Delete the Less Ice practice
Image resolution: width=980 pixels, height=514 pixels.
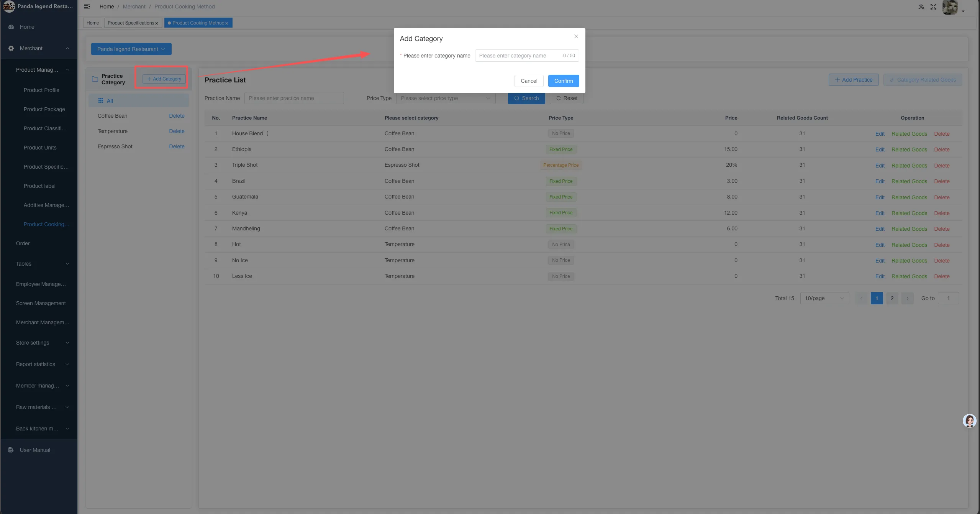click(942, 276)
